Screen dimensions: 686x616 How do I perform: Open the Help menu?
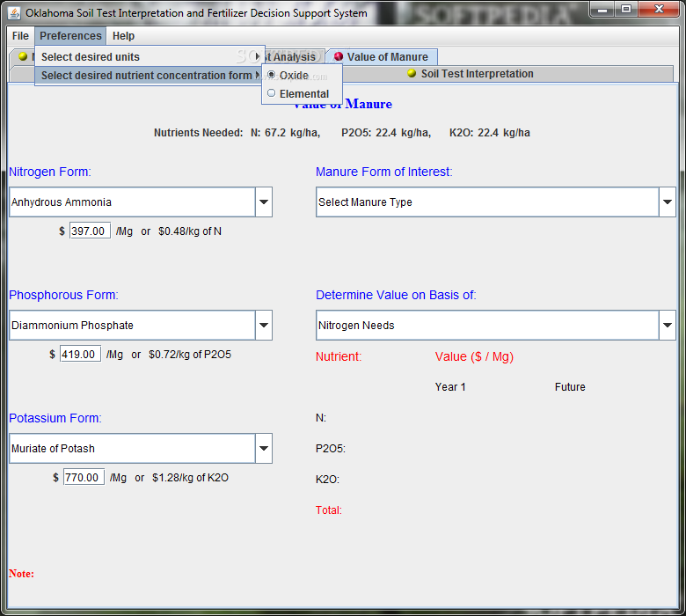point(123,36)
